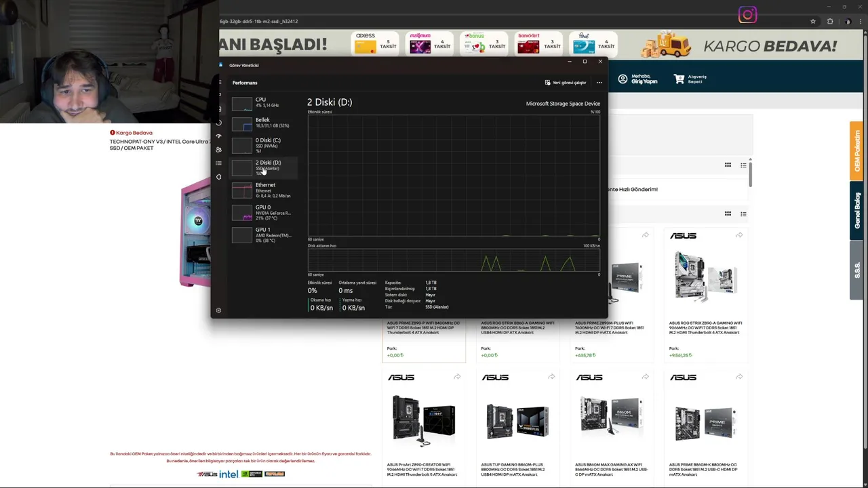Click the red 'Kargo Bedava' label
The image size is (868, 488).
pyautogui.click(x=132, y=133)
